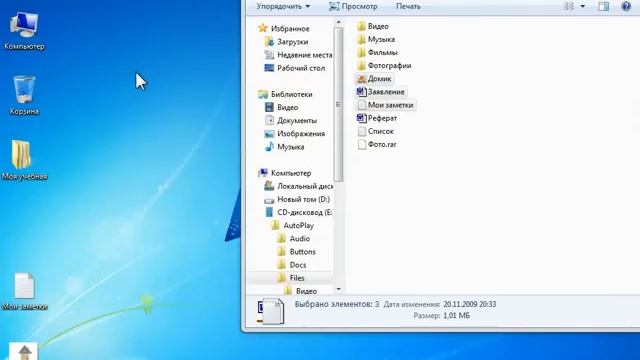The image size is (640, 360).
Task: Click the navigation pane scrollbar thumb
Action: tap(338, 104)
